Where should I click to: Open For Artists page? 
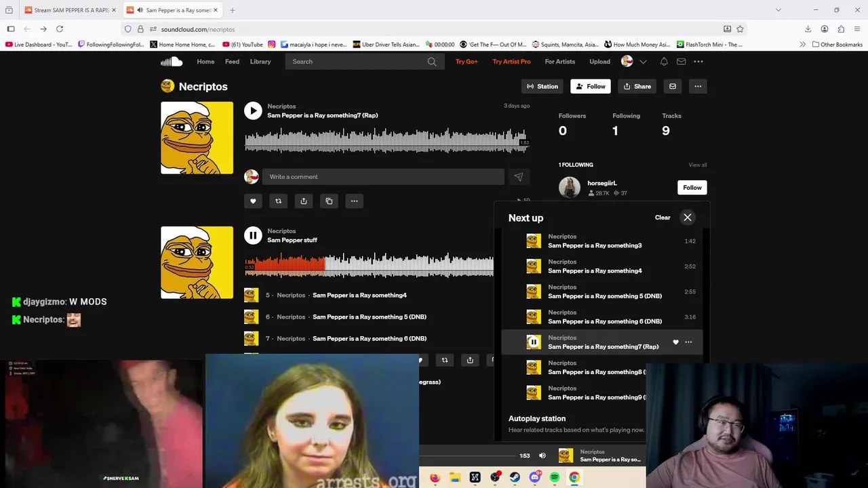[560, 62]
